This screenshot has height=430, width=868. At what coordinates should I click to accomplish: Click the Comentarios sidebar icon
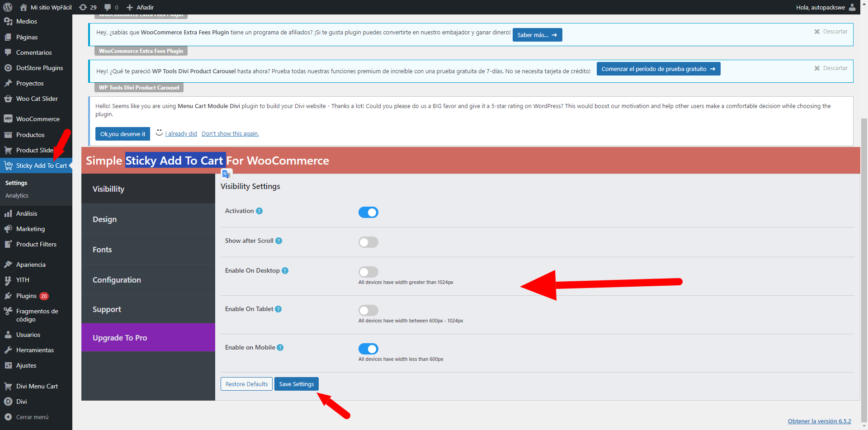[8, 52]
